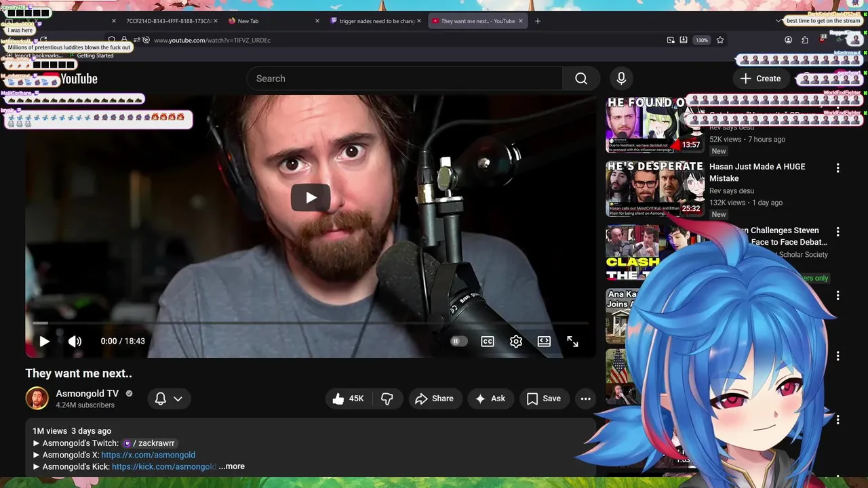Screen dimensions: 868x488
Task: Click the install app icon in address bar
Action: pyautogui.click(x=684, y=40)
